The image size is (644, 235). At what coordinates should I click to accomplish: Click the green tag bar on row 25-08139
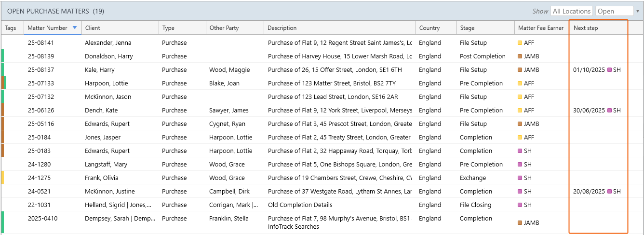pyautogui.click(x=2, y=56)
